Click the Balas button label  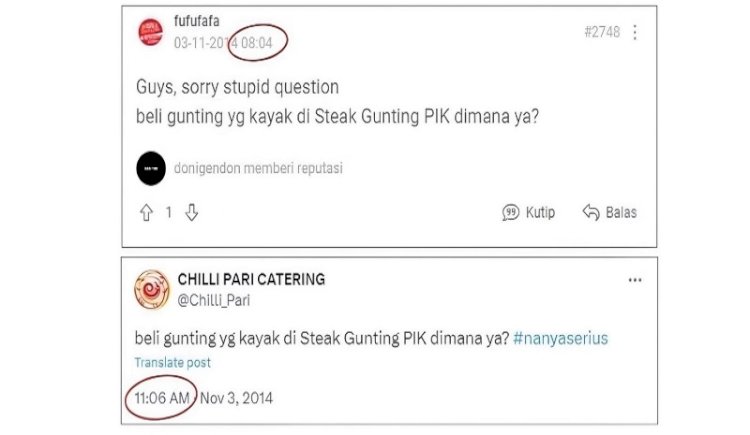point(621,212)
